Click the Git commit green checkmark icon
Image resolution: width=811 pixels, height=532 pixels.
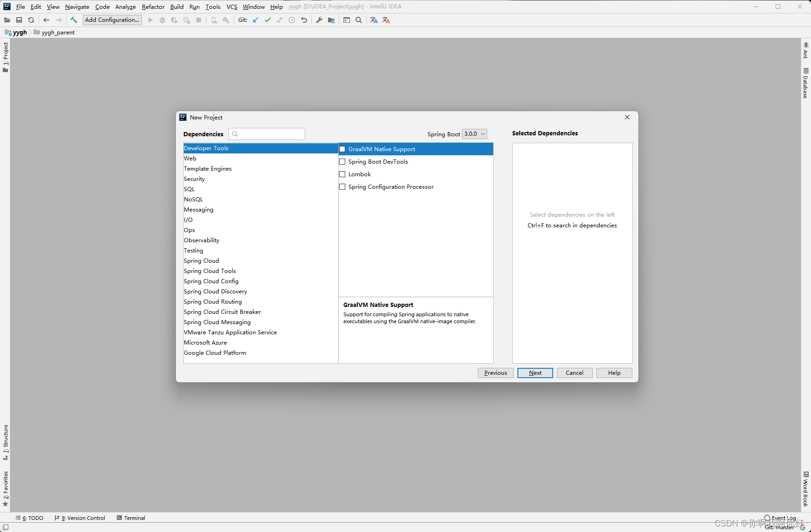(268, 20)
